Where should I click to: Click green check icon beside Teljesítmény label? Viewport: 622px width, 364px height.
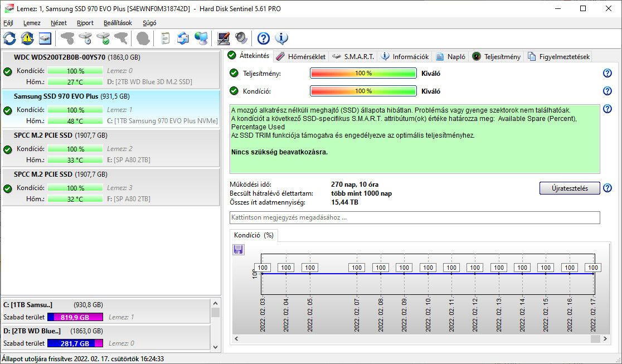click(234, 73)
